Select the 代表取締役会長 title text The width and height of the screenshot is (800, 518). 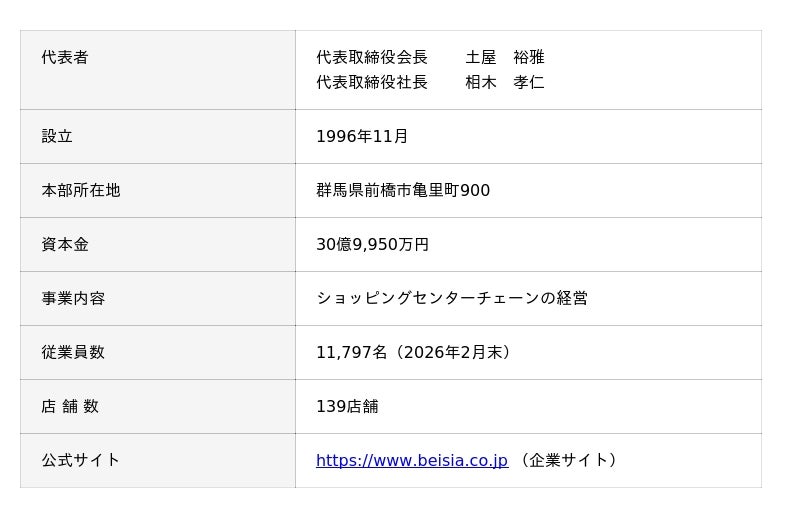(x=372, y=57)
